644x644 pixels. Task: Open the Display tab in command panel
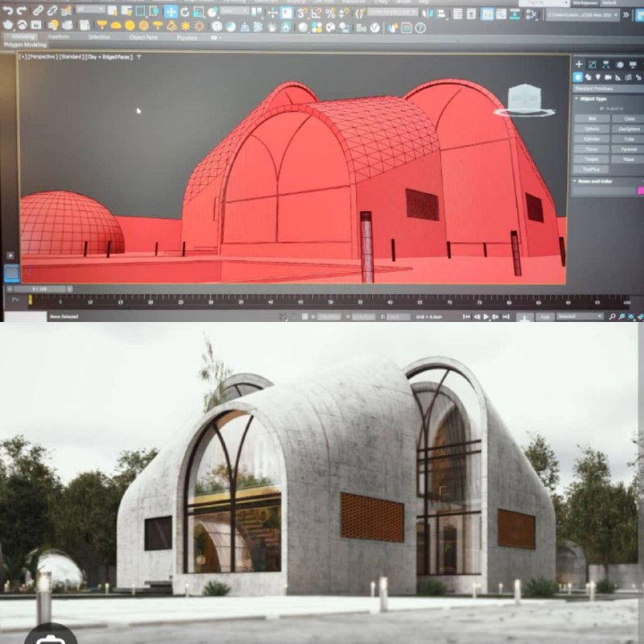click(633, 64)
